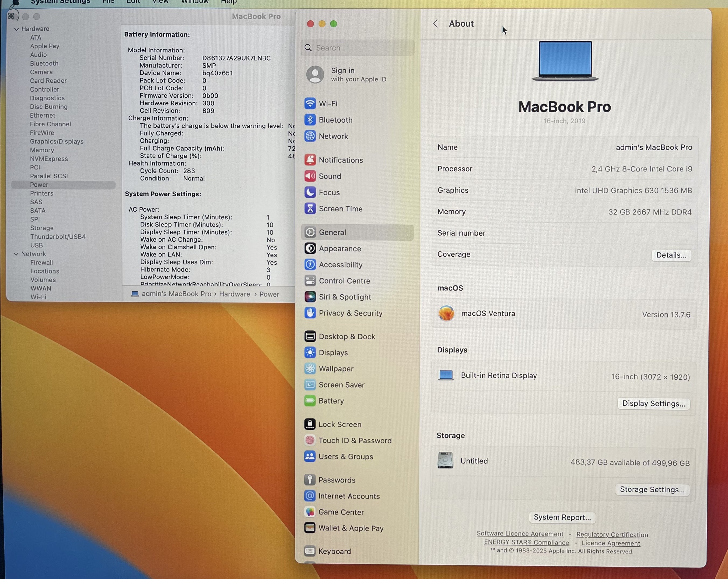Open ENERGY STAR Compliance link
This screenshot has height=579, width=728.
click(526, 543)
